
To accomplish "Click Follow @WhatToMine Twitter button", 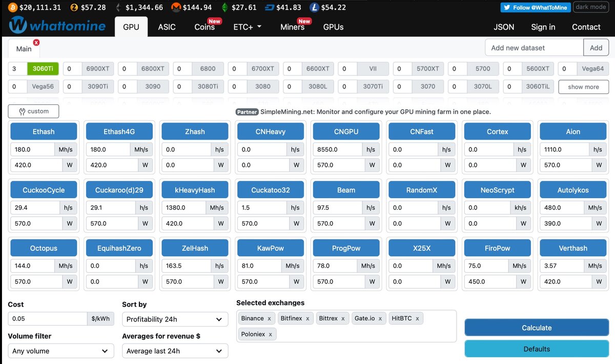I will point(536,7).
